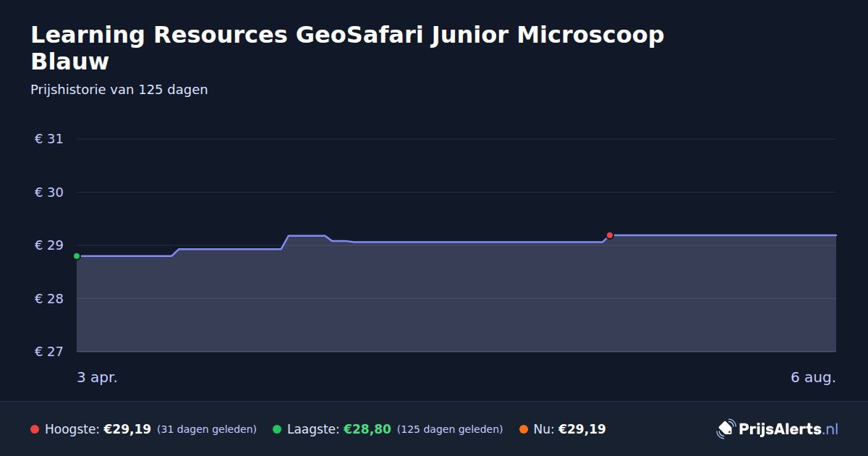Viewport: 868px width, 456px height.
Task: Click the '€ 29' axis label
Action: [x=49, y=245]
